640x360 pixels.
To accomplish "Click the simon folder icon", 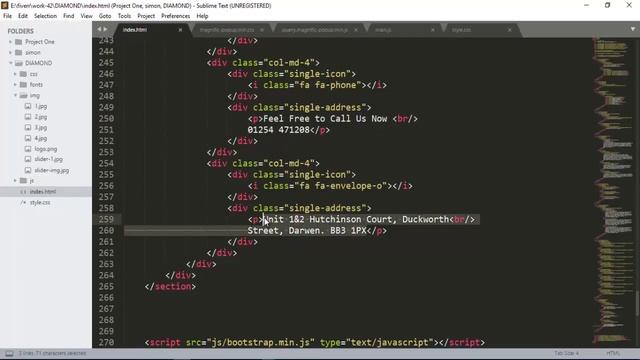I will pos(18,52).
